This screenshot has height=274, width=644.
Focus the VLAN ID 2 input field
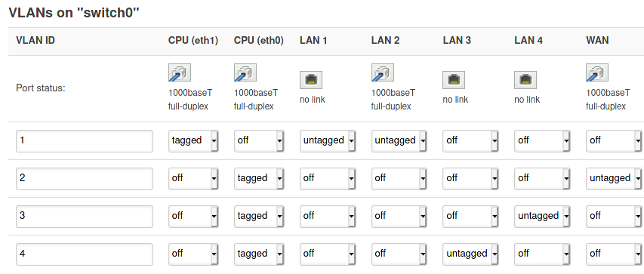coord(85,179)
